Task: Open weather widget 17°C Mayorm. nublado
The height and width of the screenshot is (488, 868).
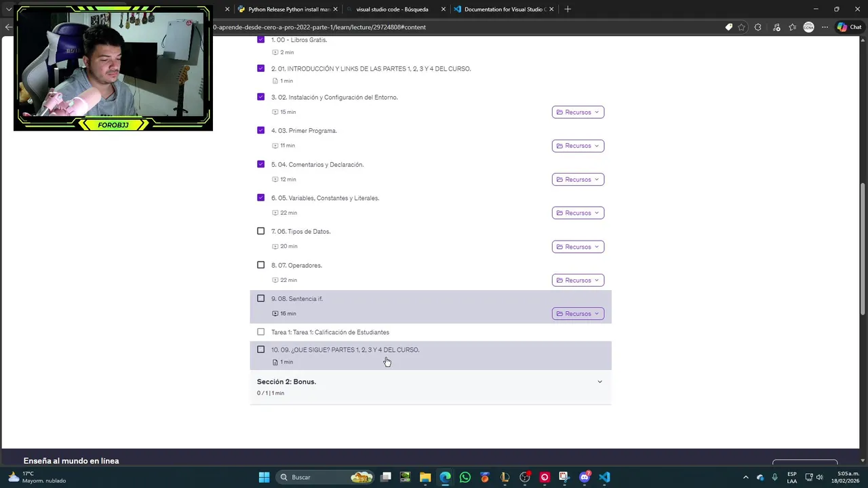Action: pyautogui.click(x=38, y=477)
